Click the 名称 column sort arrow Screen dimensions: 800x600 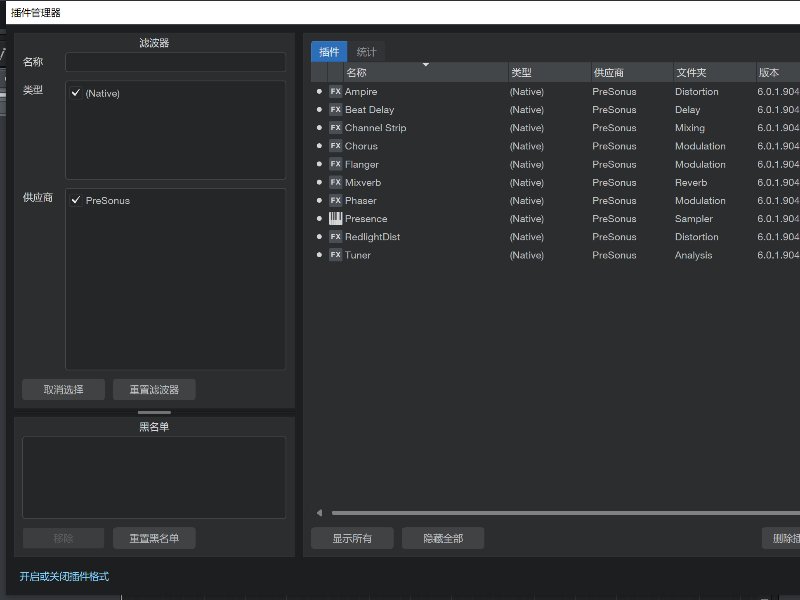coord(426,65)
